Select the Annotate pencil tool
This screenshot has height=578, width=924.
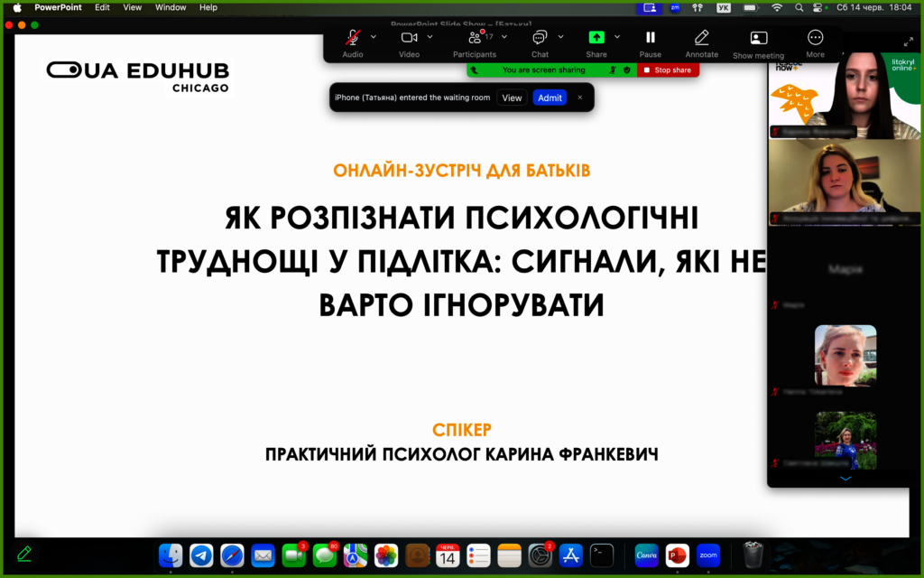pos(701,38)
